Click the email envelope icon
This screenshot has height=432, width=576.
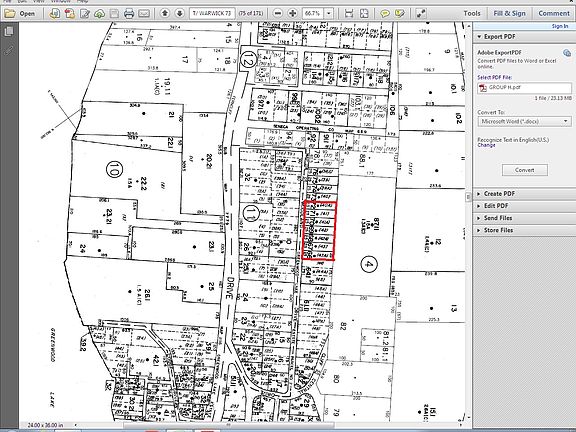tap(144, 14)
